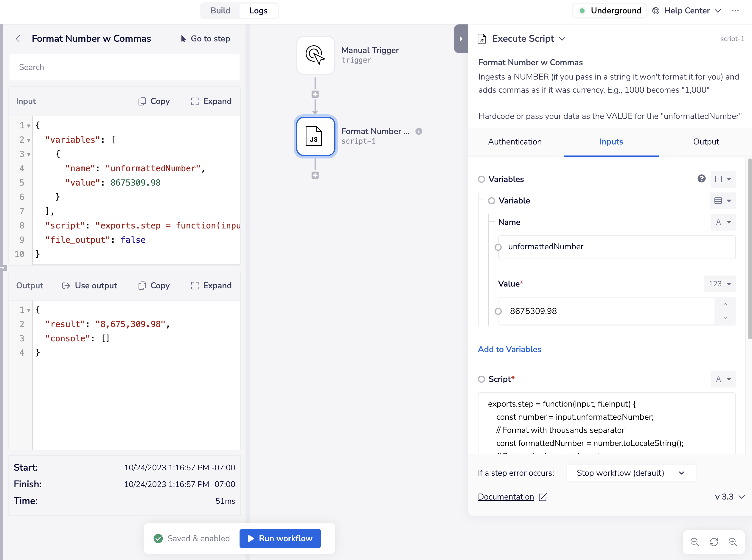Select the Format Number JS script node
The image size is (752, 560).
tap(315, 136)
